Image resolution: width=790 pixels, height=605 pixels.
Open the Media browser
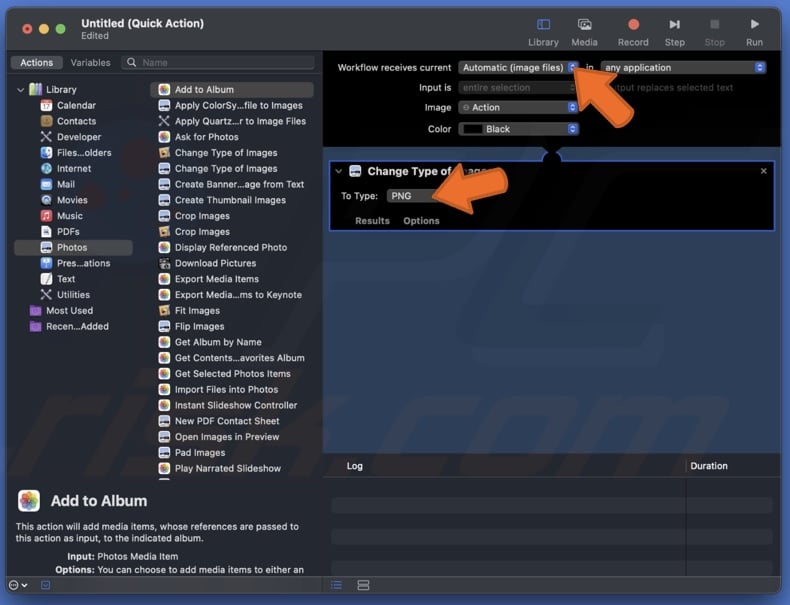584,32
